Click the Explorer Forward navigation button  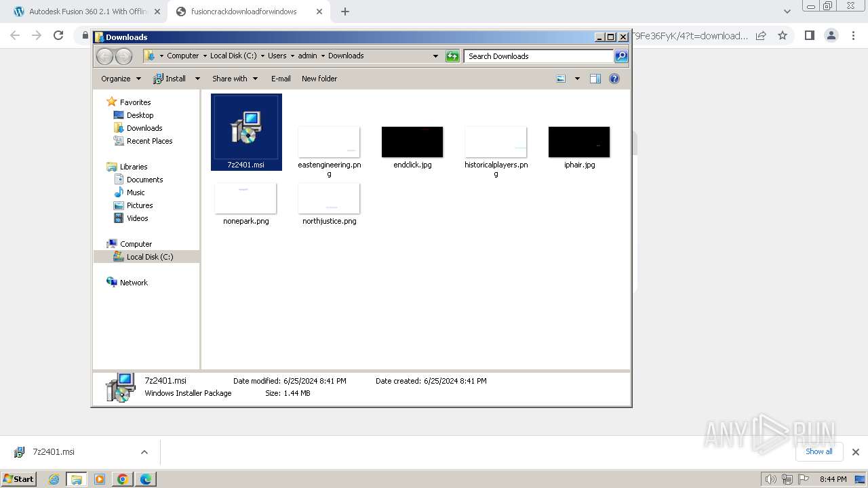123,56
